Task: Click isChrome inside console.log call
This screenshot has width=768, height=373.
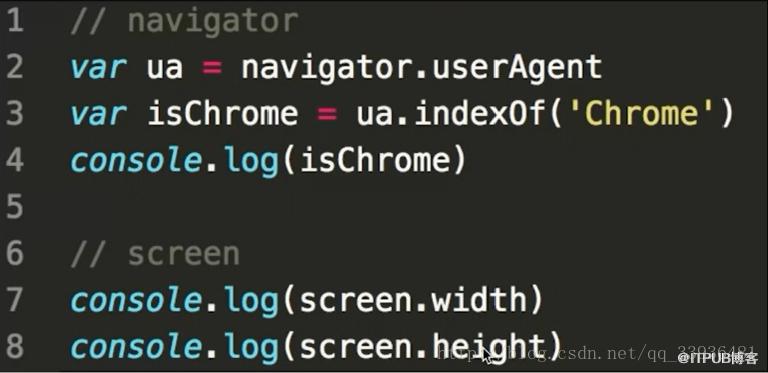Action: pyautogui.click(x=375, y=160)
